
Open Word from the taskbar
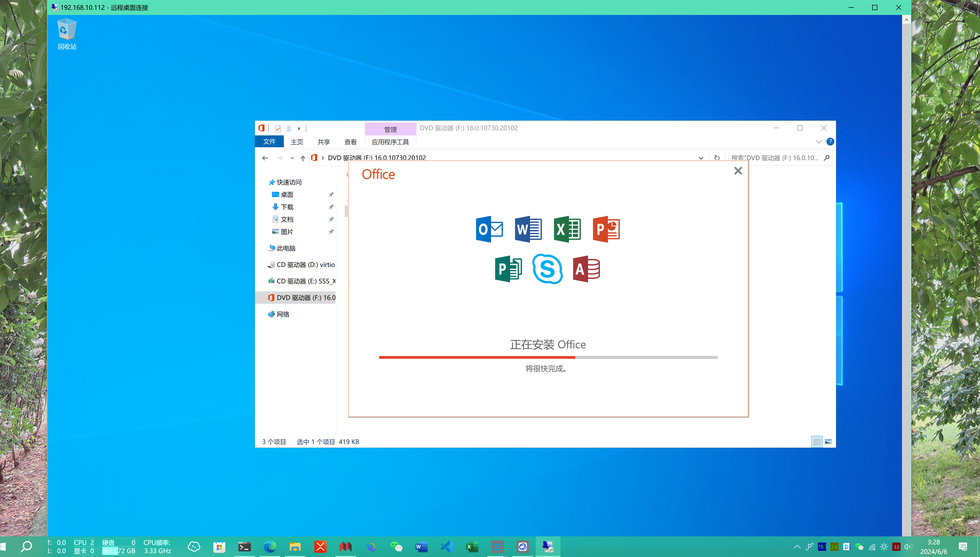click(421, 547)
